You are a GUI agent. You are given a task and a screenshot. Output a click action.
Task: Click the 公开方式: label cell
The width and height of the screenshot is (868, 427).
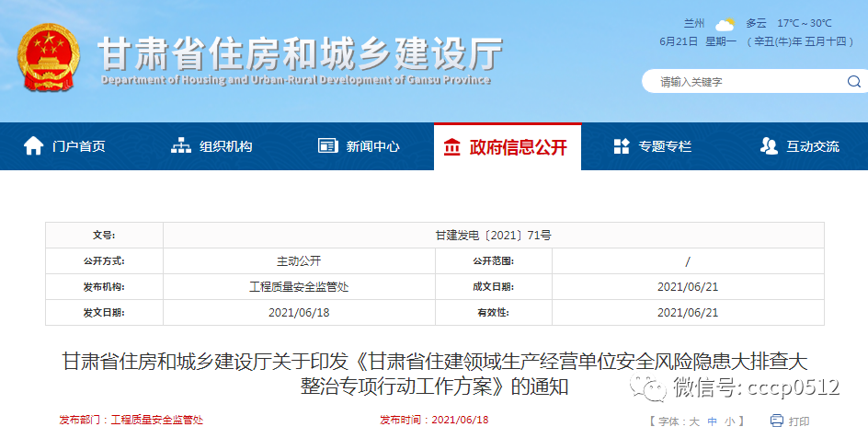pos(104,260)
